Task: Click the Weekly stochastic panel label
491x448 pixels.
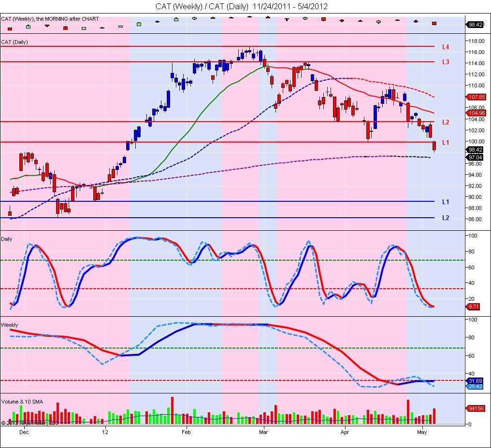Action: (x=9, y=325)
